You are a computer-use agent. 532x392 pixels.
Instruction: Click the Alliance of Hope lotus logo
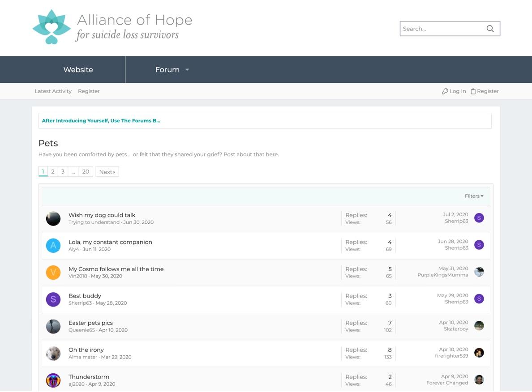51,26
